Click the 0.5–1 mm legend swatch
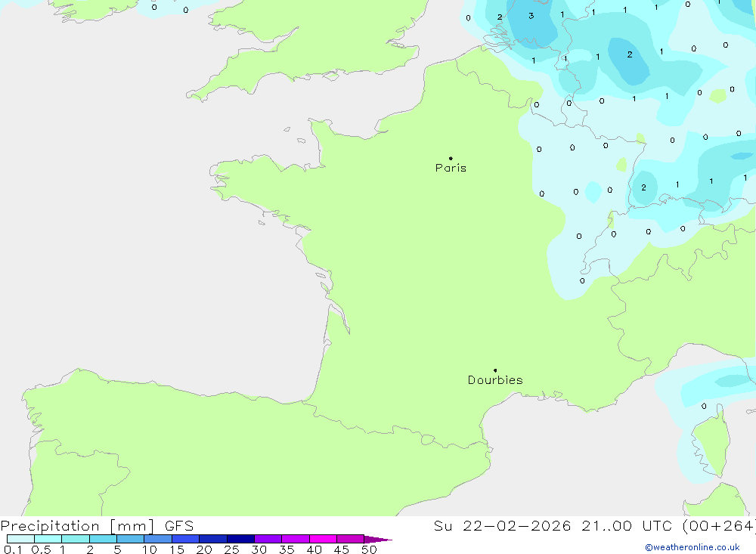 (48, 539)
